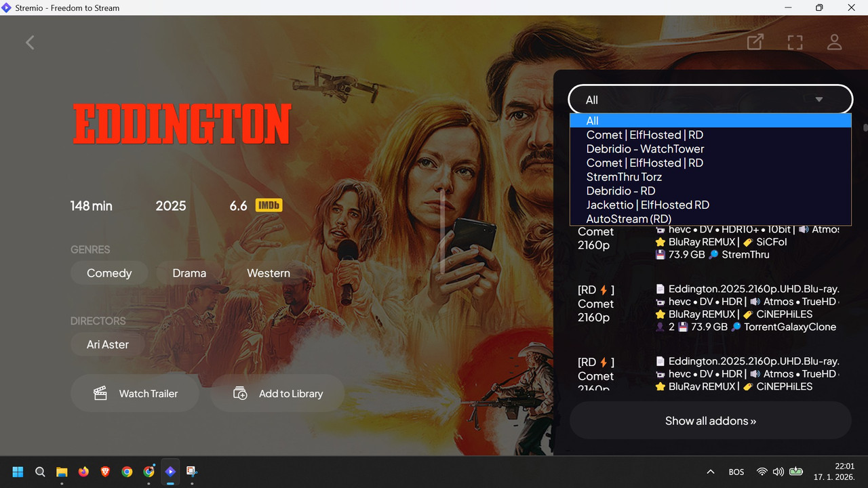868x488 pixels.
Task: Toggle fullscreen mode icon
Action: click(x=795, y=42)
